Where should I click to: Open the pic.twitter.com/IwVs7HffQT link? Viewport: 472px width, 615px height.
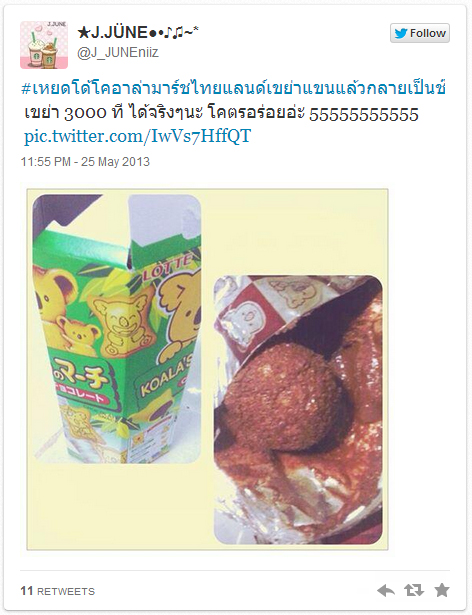click(x=137, y=136)
